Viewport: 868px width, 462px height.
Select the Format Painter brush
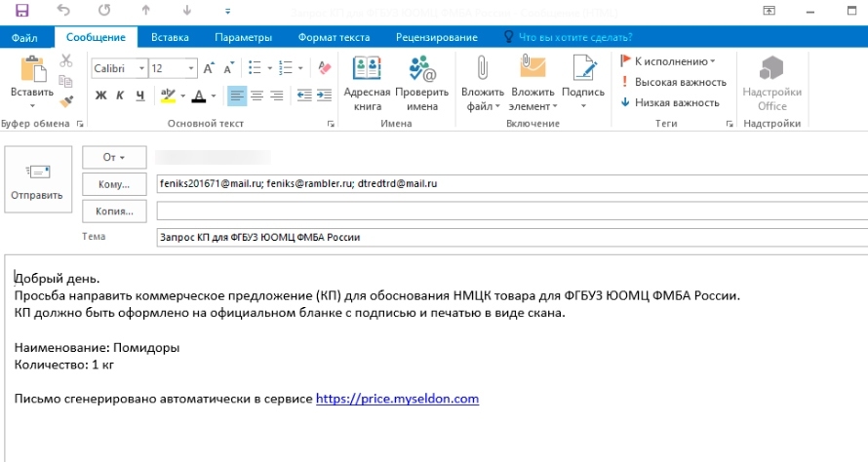click(x=66, y=101)
